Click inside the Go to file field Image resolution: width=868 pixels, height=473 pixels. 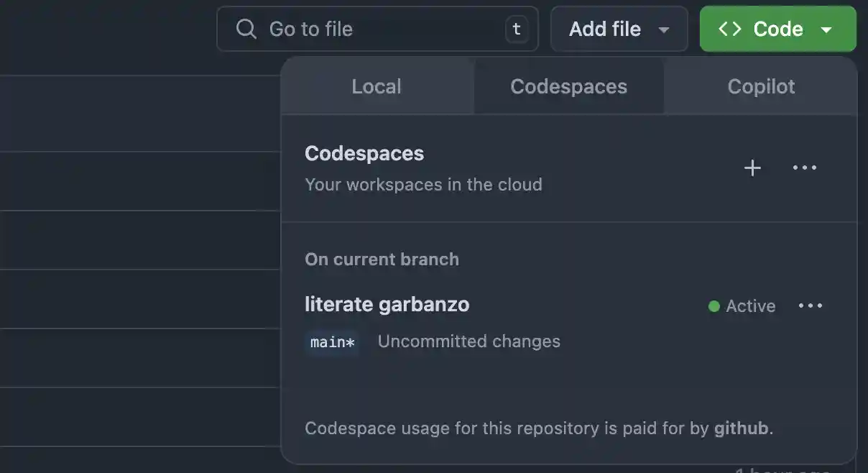359,29
